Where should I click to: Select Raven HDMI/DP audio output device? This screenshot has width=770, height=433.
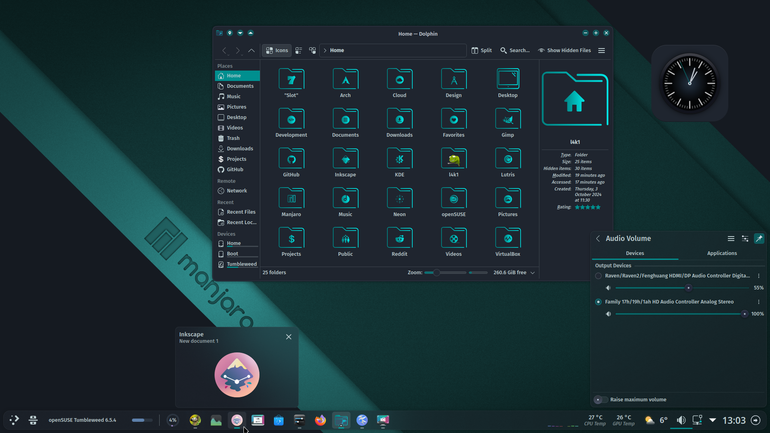click(x=598, y=276)
